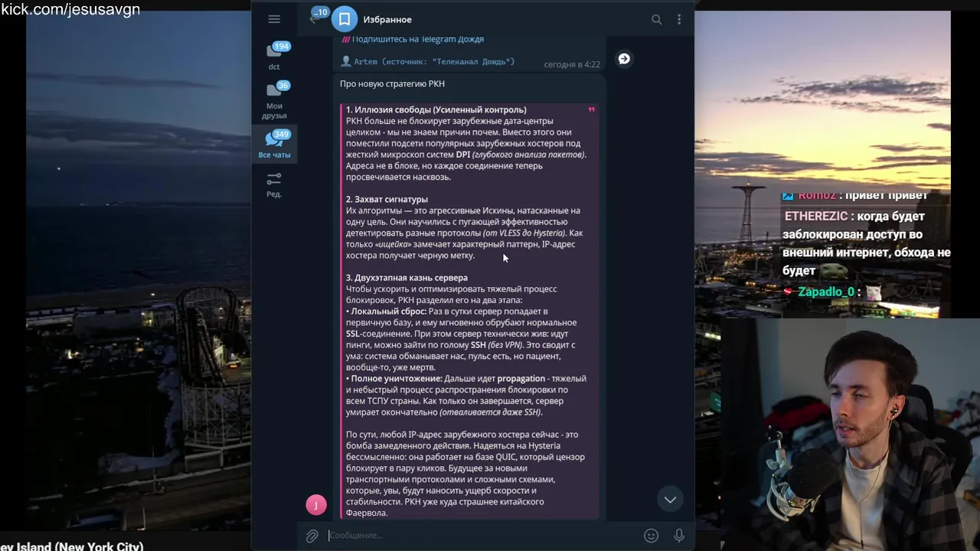Click the ETHEREZIC username in stream chat

coord(816,217)
